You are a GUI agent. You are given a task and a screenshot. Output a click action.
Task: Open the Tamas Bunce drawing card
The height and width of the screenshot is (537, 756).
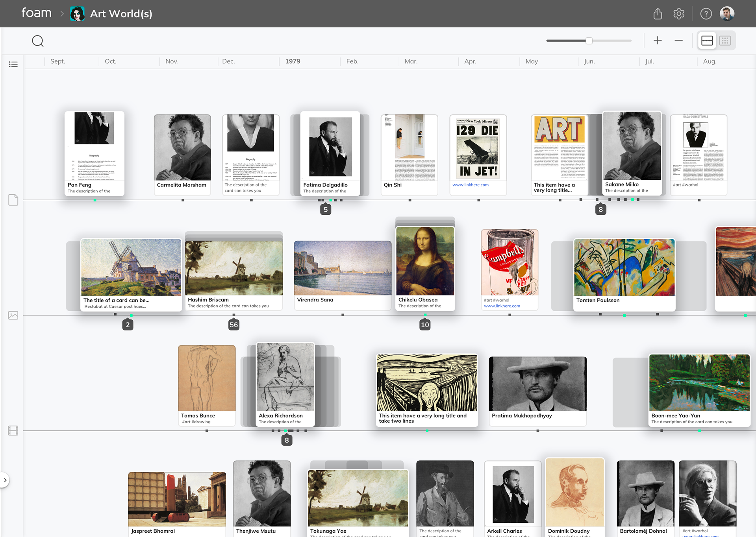[207, 386]
